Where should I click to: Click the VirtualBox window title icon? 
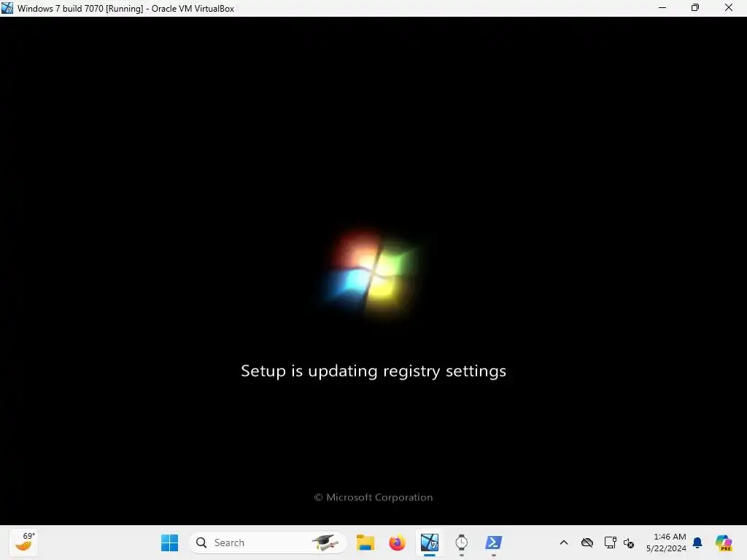(x=7, y=8)
